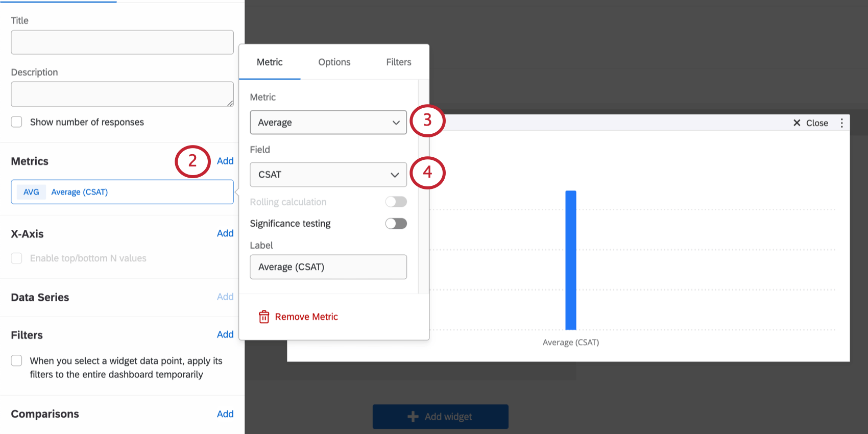The height and width of the screenshot is (434, 868).
Task: Click the AVG badge in Metrics
Action: pyautogui.click(x=31, y=192)
